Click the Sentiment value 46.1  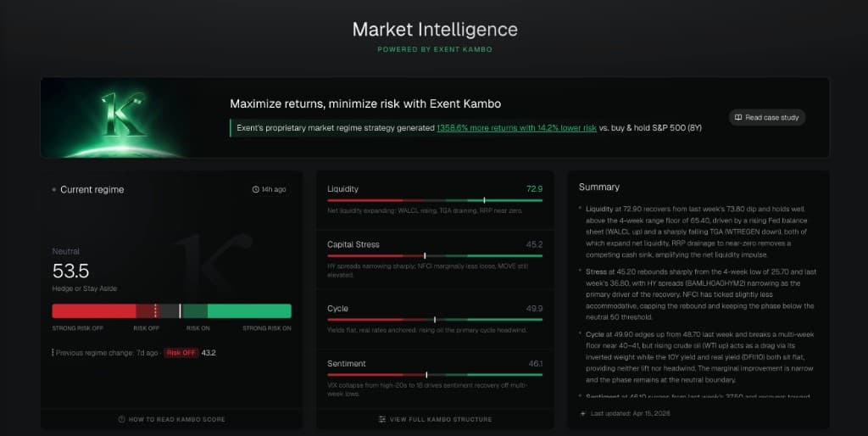[x=536, y=363]
